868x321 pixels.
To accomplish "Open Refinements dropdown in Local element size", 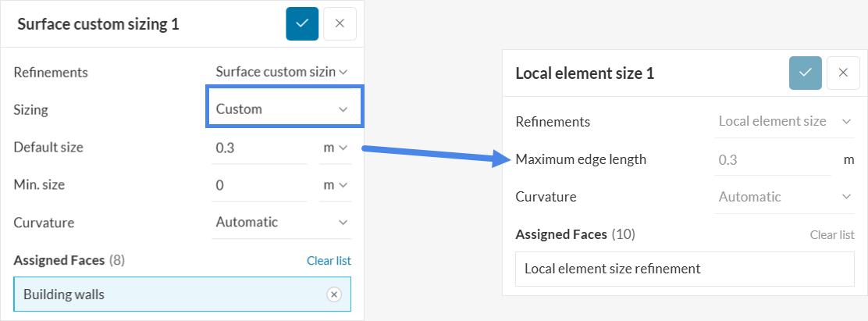I will 784,122.
